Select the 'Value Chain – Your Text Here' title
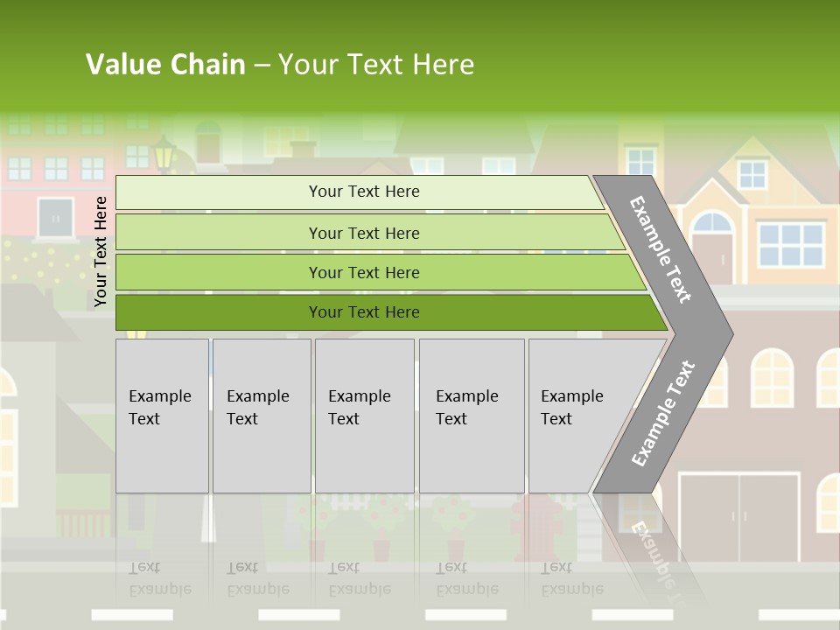This screenshot has width=840, height=630. click(x=280, y=64)
